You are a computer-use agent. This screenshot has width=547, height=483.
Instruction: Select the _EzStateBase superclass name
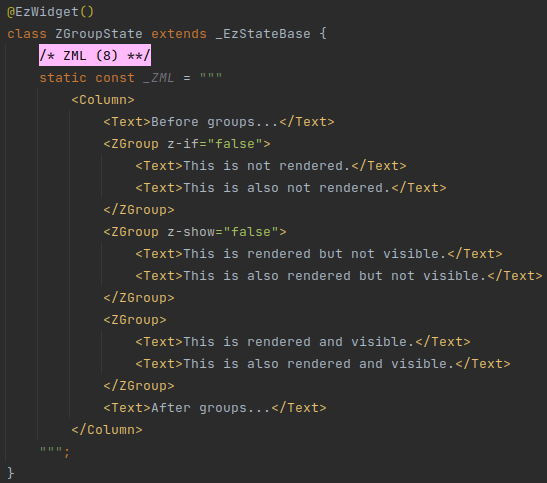263,34
